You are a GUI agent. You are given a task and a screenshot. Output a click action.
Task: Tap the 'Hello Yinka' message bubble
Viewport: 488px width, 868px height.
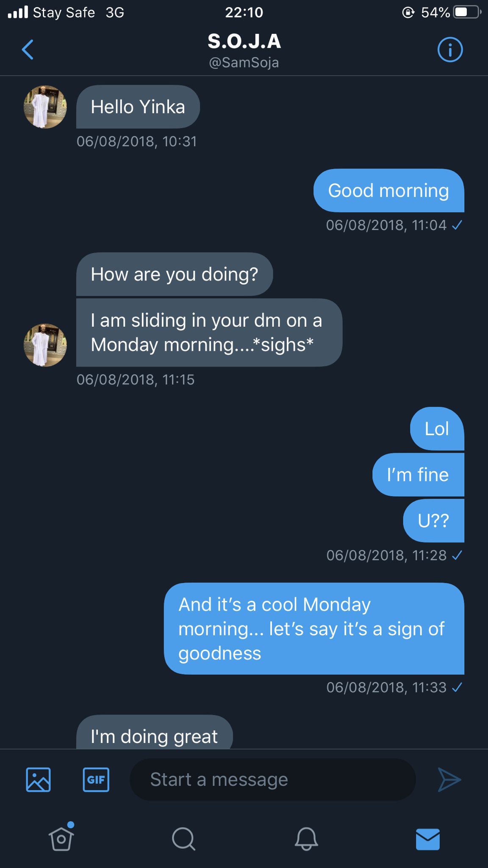tap(138, 107)
